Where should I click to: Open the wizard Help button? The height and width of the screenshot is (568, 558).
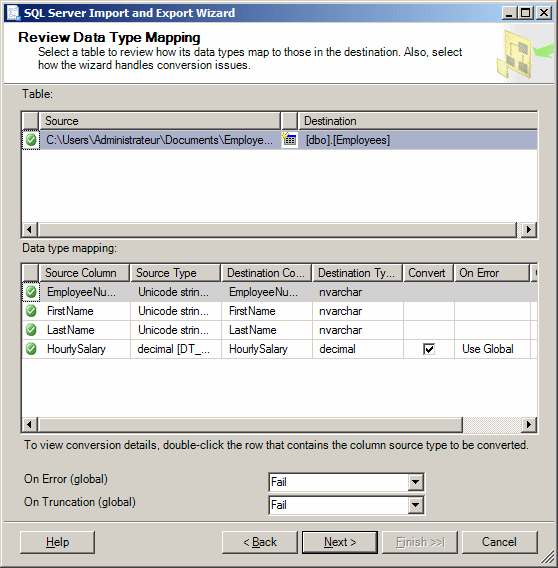(58, 542)
